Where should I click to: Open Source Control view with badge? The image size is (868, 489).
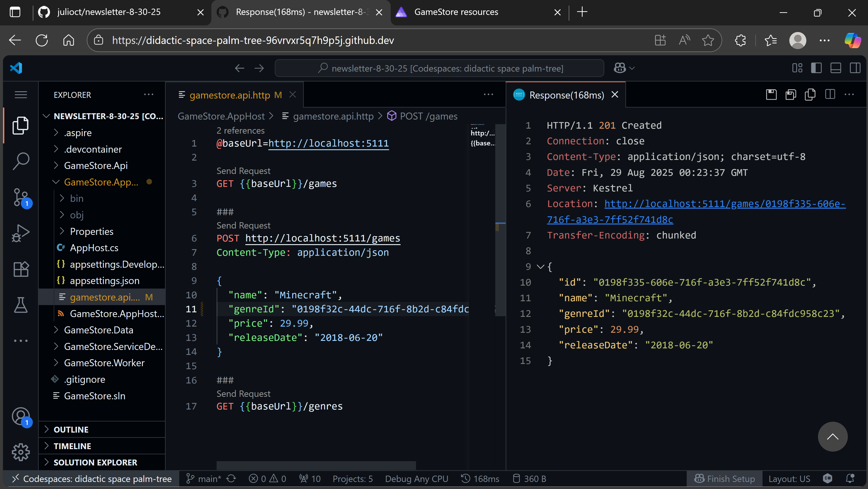pyautogui.click(x=21, y=197)
